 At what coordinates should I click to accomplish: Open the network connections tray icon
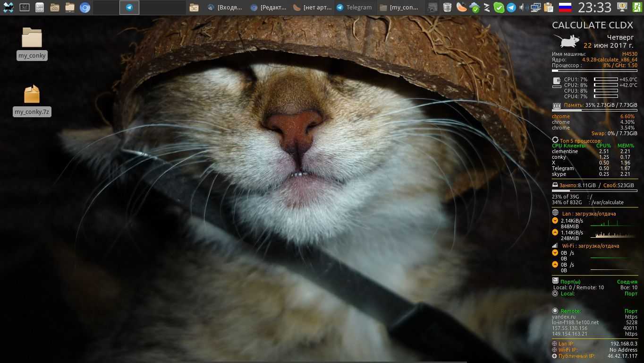click(536, 7)
